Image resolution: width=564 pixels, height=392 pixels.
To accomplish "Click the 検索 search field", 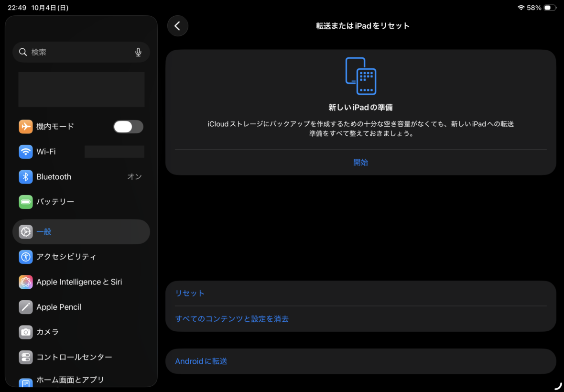I will 81,52.
